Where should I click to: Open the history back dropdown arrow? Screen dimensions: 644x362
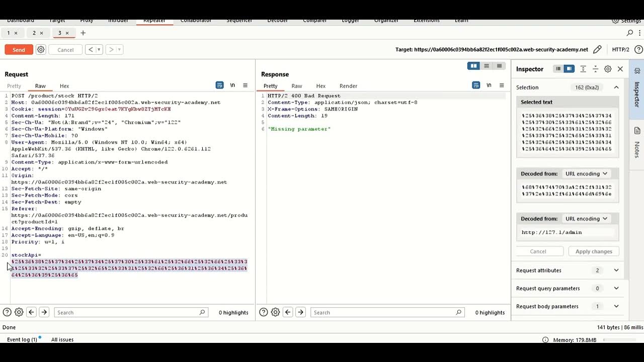tap(99, 50)
